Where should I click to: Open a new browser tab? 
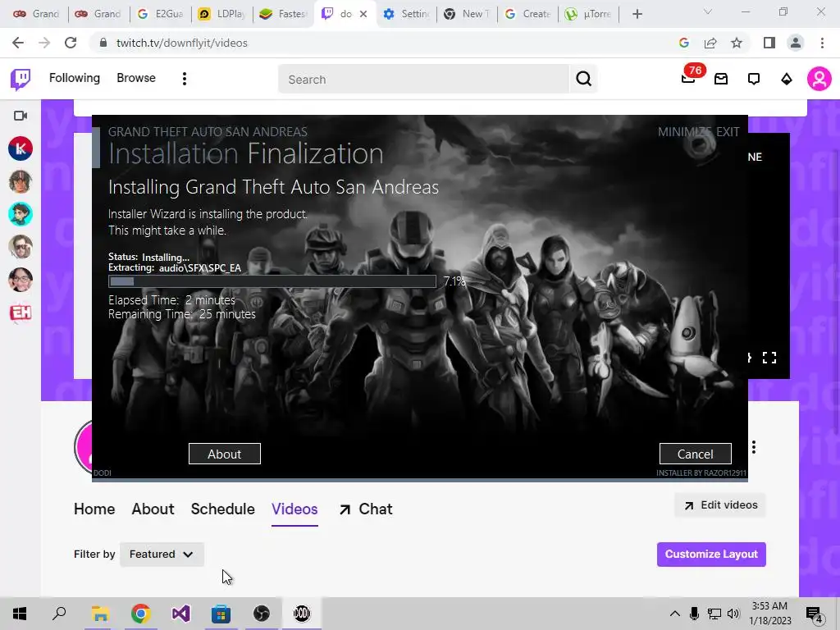637,15
